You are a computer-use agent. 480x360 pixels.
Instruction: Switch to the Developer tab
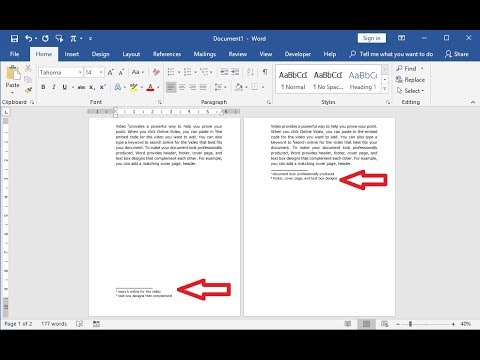[x=298, y=54]
